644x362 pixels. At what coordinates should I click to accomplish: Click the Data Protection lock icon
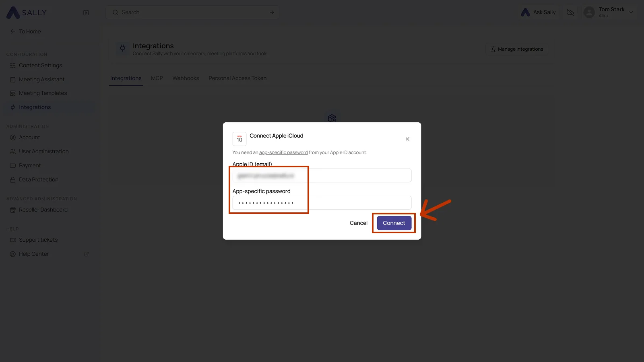(x=13, y=179)
